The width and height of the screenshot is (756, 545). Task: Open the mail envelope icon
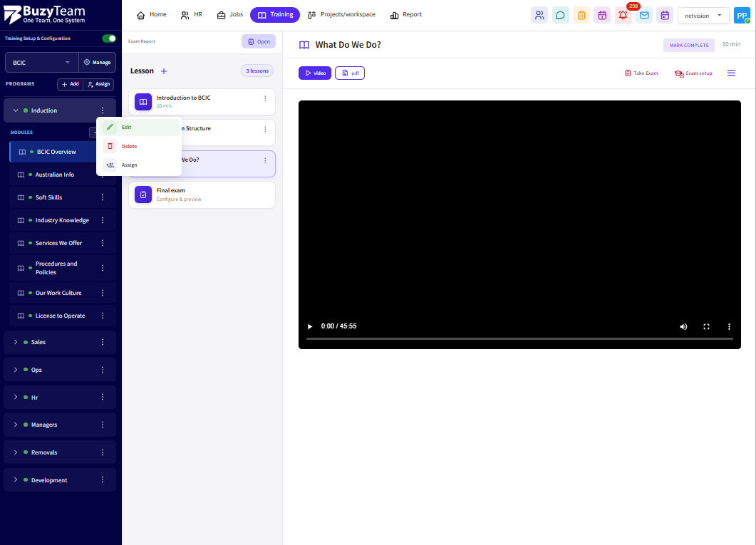(644, 16)
